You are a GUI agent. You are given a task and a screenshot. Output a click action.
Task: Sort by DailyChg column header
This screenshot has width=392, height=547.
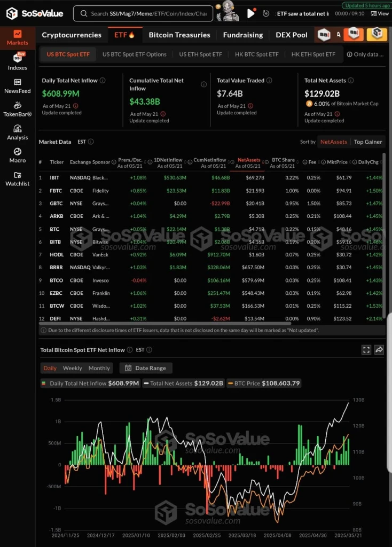tap(369, 162)
